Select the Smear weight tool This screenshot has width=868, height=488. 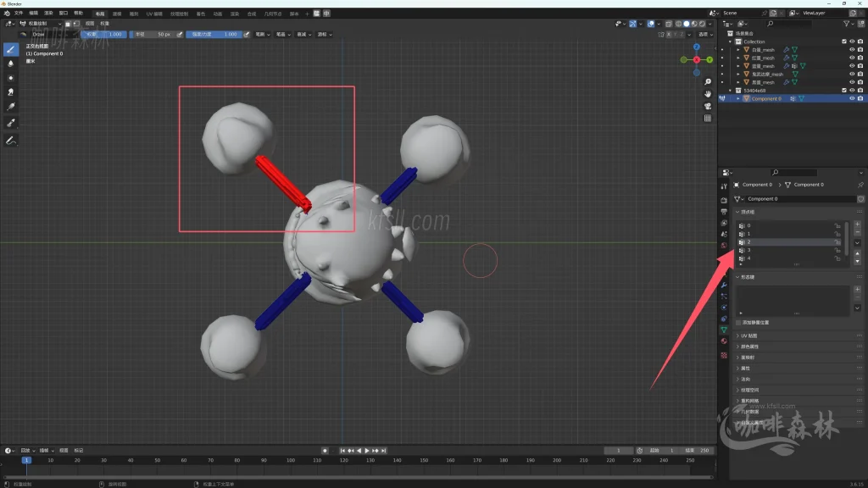(x=11, y=91)
